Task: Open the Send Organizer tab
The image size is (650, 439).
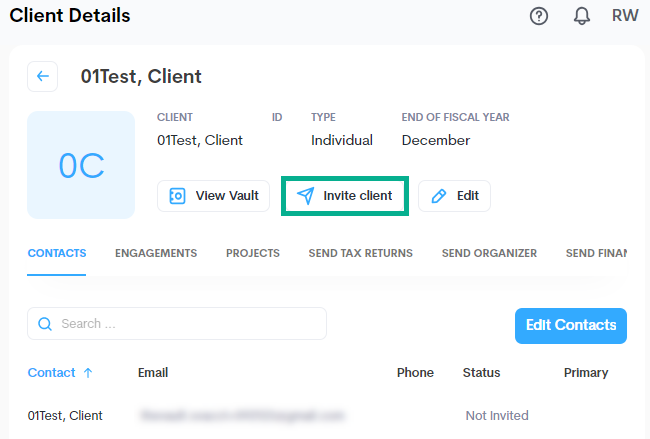Action: (x=489, y=253)
